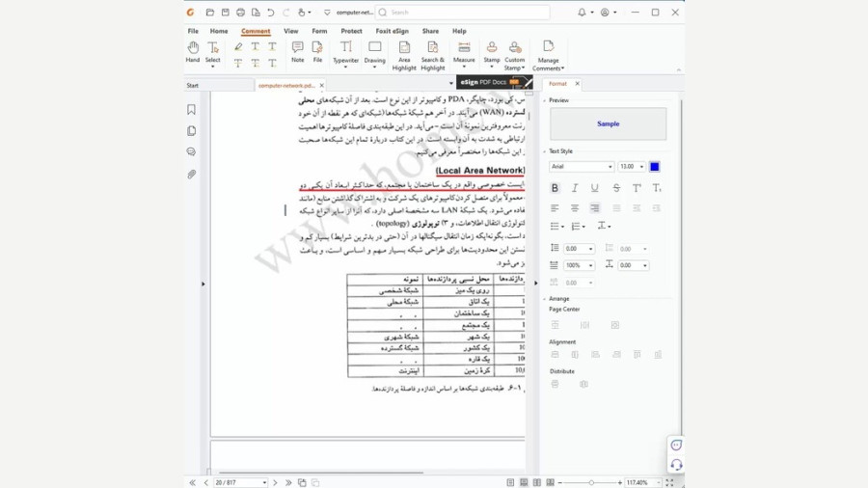Set text alignment to left
868x488 pixels.
555,208
